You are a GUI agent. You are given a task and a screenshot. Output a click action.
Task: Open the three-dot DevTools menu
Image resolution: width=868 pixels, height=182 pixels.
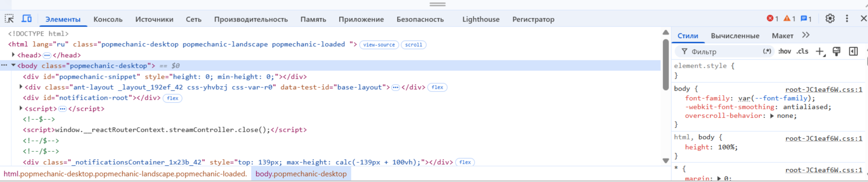pos(847,19)
